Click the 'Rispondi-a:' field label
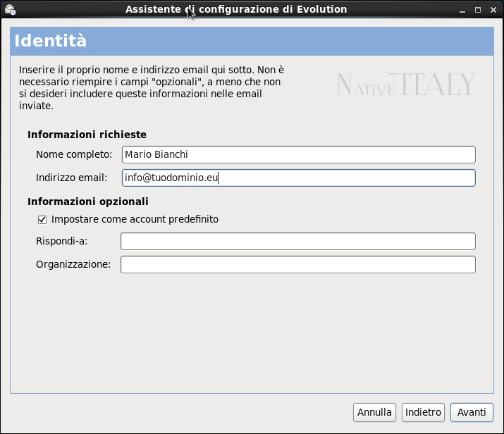 pos(62,241)
